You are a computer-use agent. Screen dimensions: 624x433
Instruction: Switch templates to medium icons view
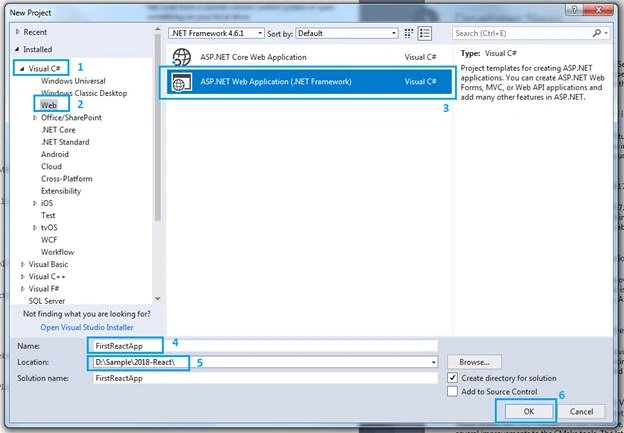pos(408,33)
